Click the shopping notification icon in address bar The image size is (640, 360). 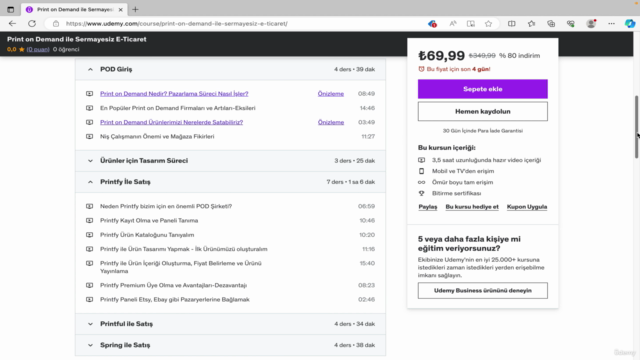(432, 24)
